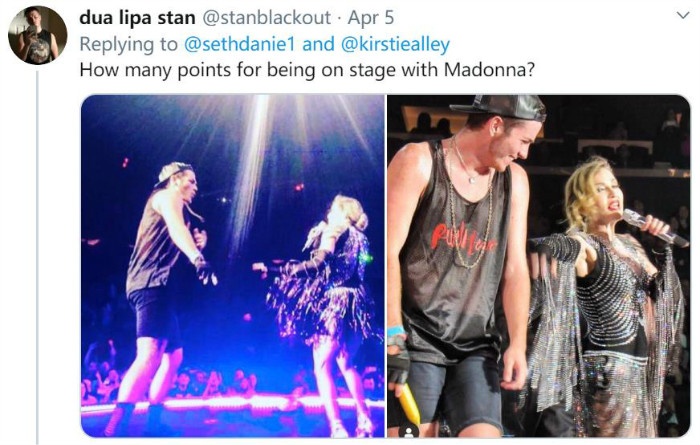Screen dimensions: 700x445
Task: Click the yellow object in right photo
Action: [x=408, y=403]
